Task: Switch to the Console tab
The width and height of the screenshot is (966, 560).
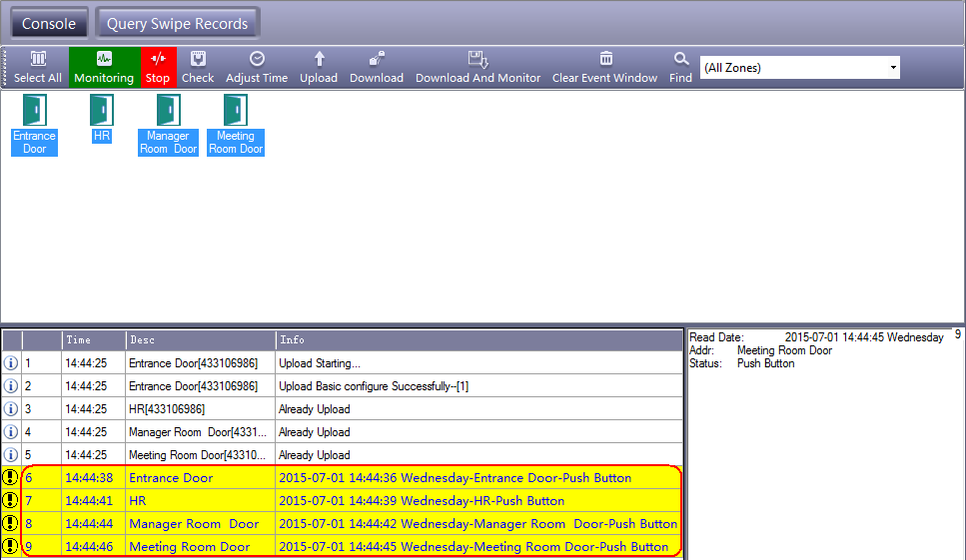Action: point(49,24)
